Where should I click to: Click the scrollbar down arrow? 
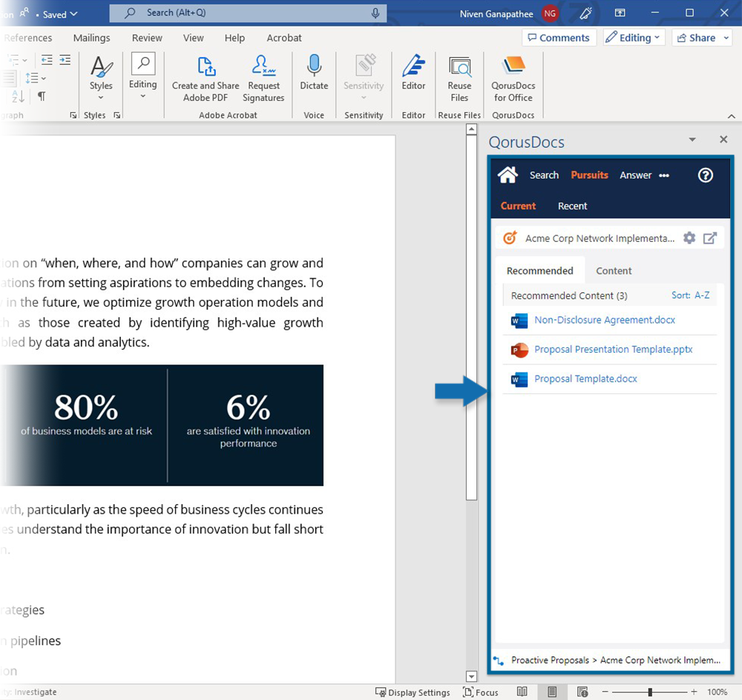point(471,676)
